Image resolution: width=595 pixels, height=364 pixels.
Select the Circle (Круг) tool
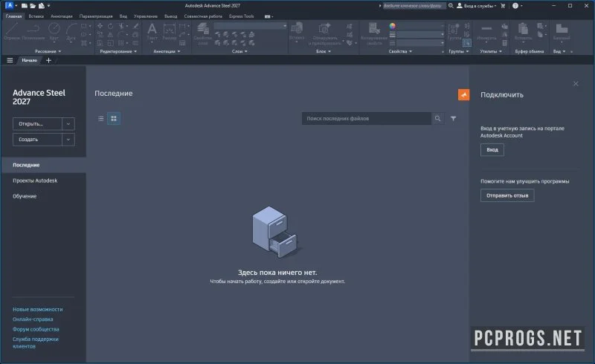click(x=54, y=31)
